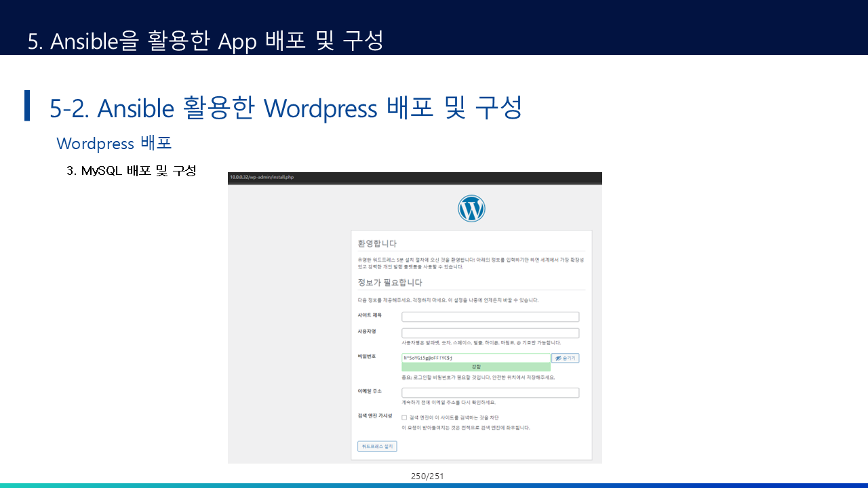This screenshot has height=488, width=868.
Task: Check the search engine blocking checkbox
Action: click(404, 418)
